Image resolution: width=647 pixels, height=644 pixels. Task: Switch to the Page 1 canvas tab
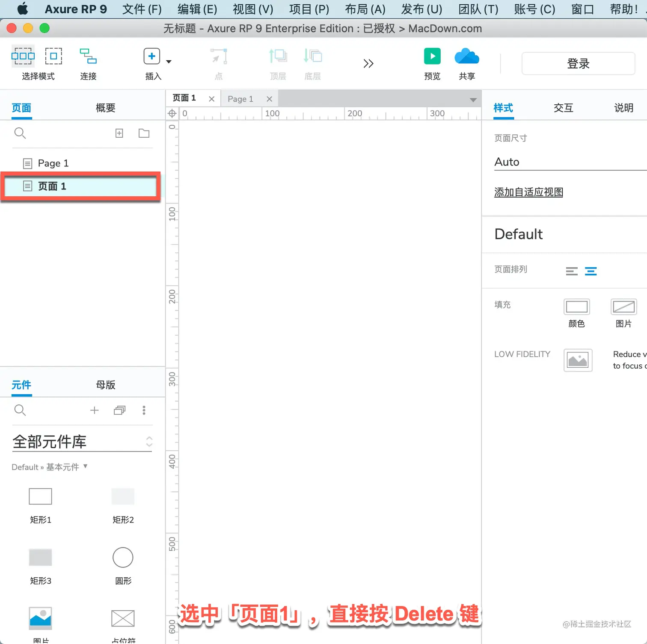coord(240,99)
